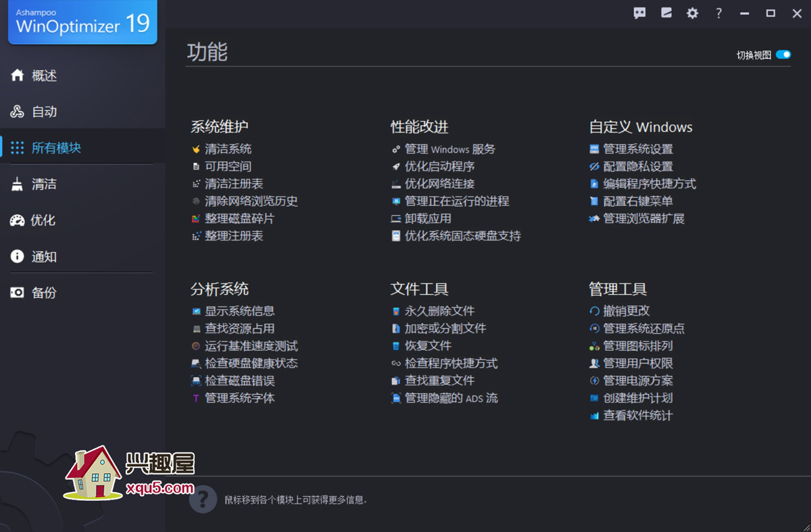Click the T icon beside 管理系统字体

tap(196, 399)
